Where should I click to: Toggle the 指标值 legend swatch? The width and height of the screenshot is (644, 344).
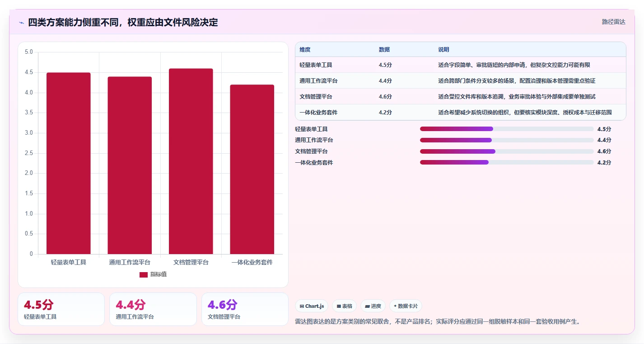point(144,274)
